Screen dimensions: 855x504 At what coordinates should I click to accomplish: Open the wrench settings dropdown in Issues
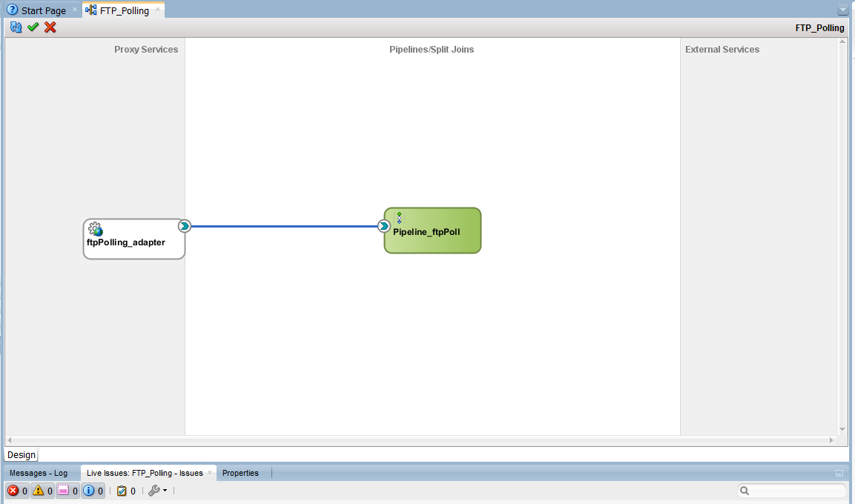click(157, 491)
